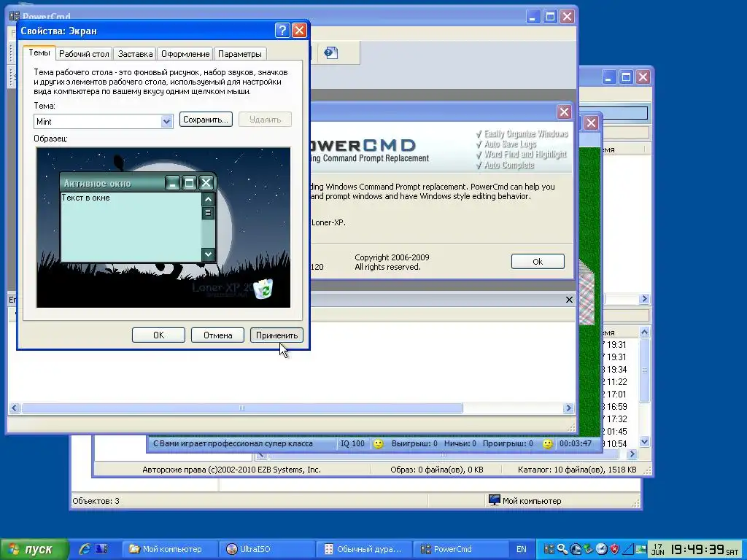Select the Параметры tab

[239, 54]
